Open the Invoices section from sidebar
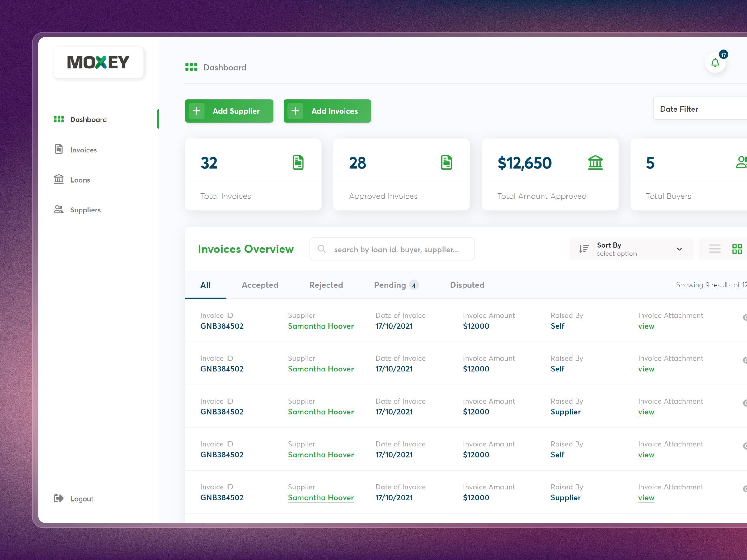 click(x=83, y=150)
